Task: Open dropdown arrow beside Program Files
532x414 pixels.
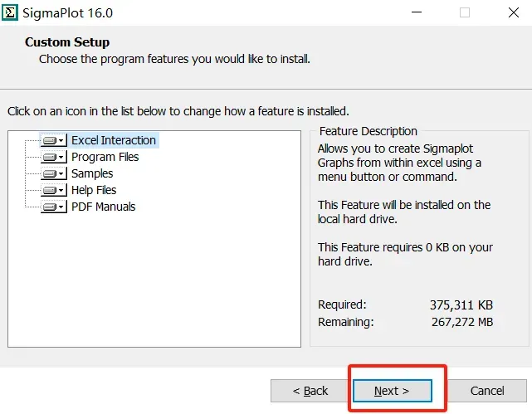Action: pos(61,157)
